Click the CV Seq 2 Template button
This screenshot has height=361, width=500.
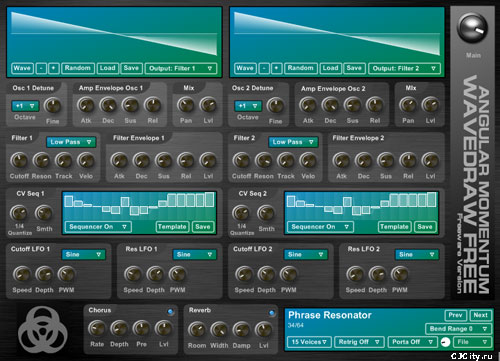395,227
